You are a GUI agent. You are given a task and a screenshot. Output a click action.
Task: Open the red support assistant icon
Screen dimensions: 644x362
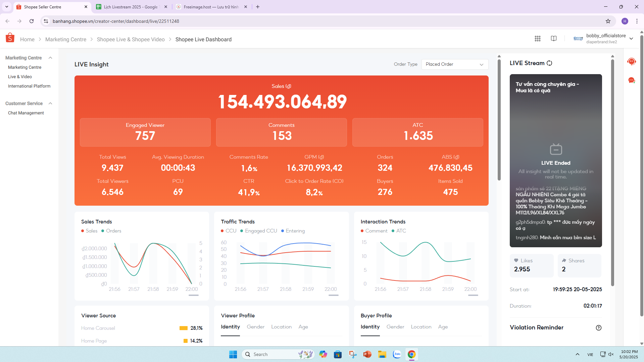pos(632,61)
